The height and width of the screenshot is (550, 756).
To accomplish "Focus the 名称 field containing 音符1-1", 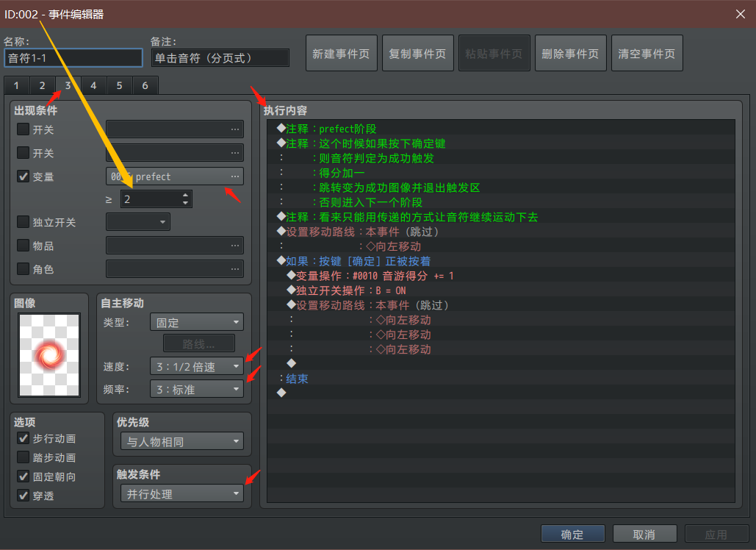I will pyautogui.click(x=73, y=58).
